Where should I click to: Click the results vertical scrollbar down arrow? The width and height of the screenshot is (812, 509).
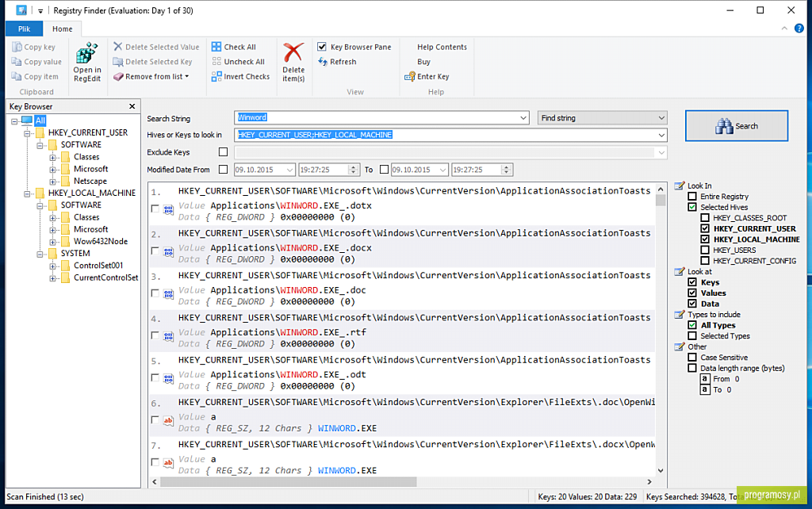(661, 471)
